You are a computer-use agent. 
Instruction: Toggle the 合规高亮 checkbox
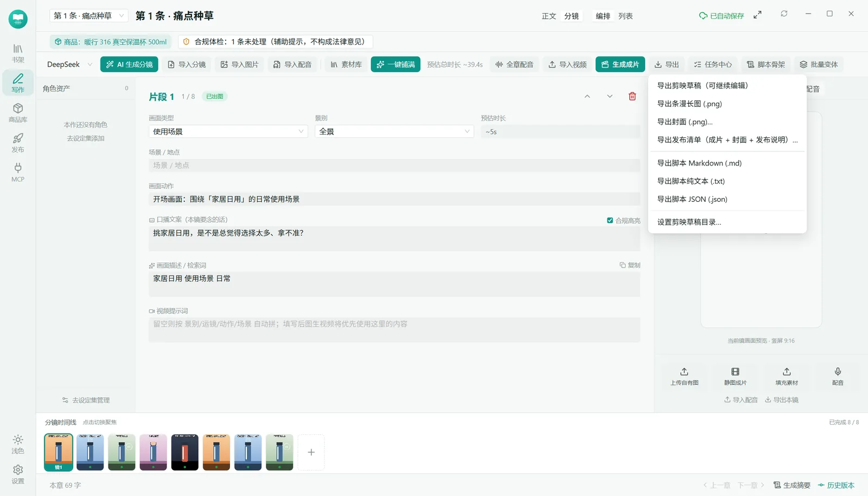click(x=610, y=220)
